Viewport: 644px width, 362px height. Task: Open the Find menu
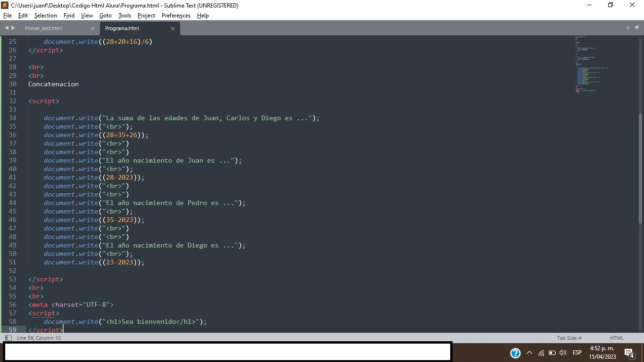tap(69, 16)
